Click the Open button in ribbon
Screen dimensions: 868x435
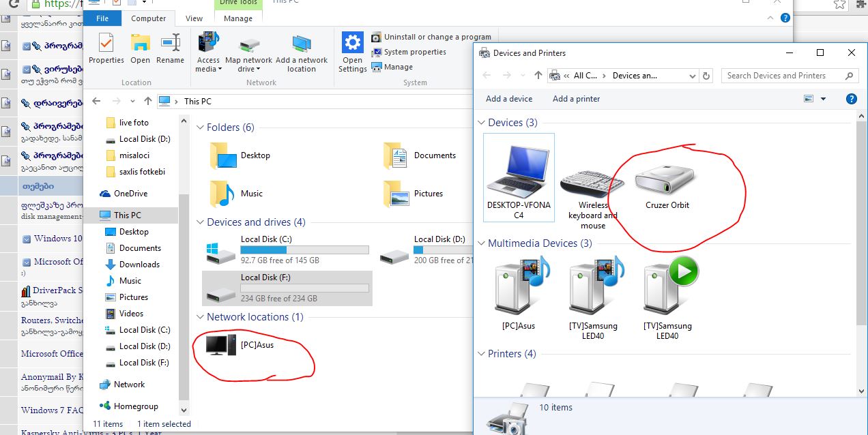(140, 48)
